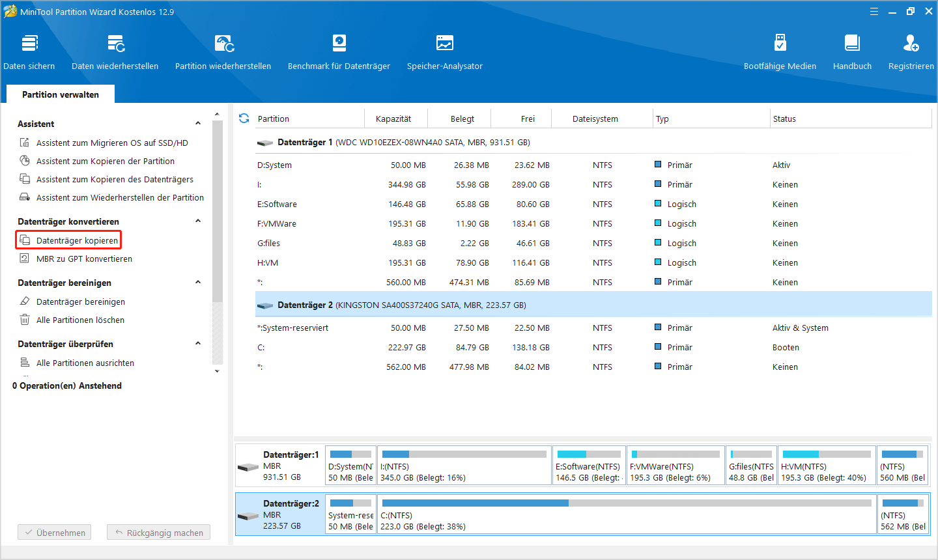
Task: Select G:files partition row
Action: point(593,243)
